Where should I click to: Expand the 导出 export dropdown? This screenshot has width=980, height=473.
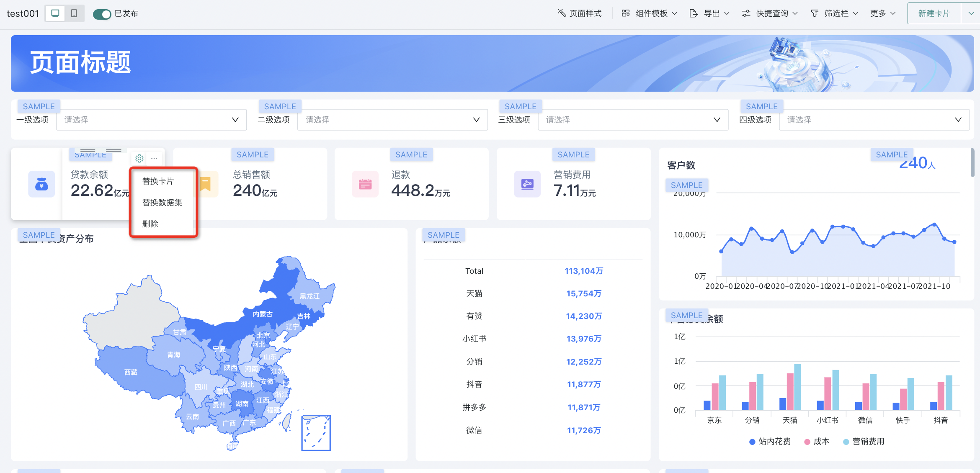(709, 13)
